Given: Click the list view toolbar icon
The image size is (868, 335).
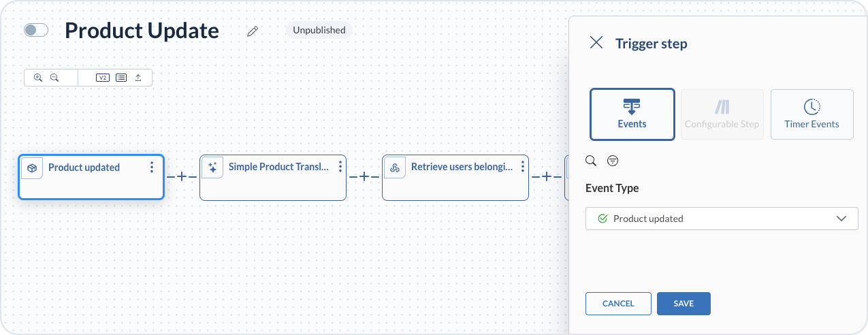Looking at the screenshot, I should tap(120, 78).
